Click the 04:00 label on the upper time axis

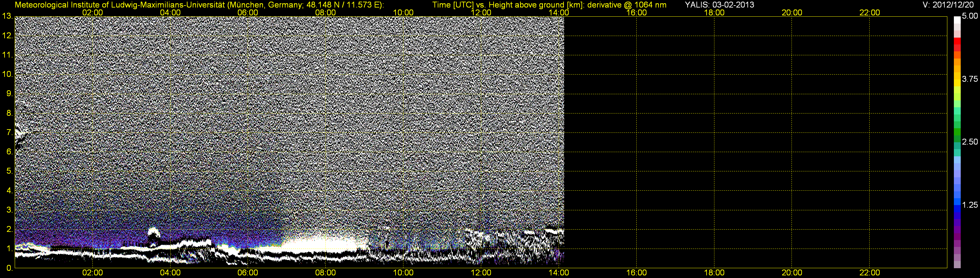click(170, 12)
